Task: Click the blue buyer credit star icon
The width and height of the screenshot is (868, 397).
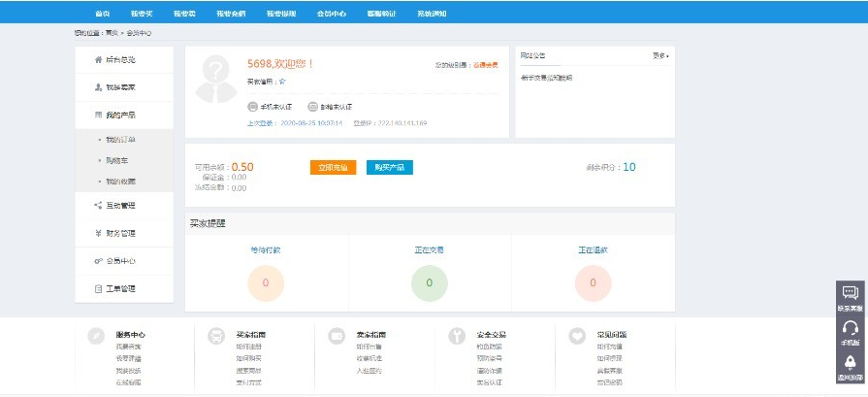Action: tap(282, 82)
